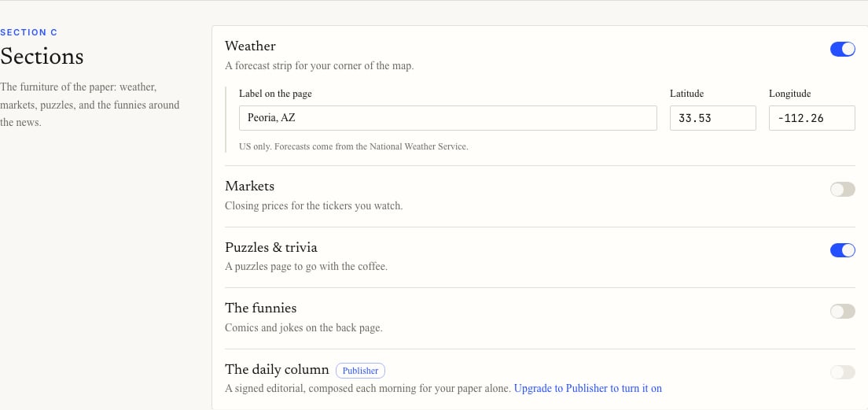
Task: Click 'A puzzles page to go with' text
Action: click(306, 267)
